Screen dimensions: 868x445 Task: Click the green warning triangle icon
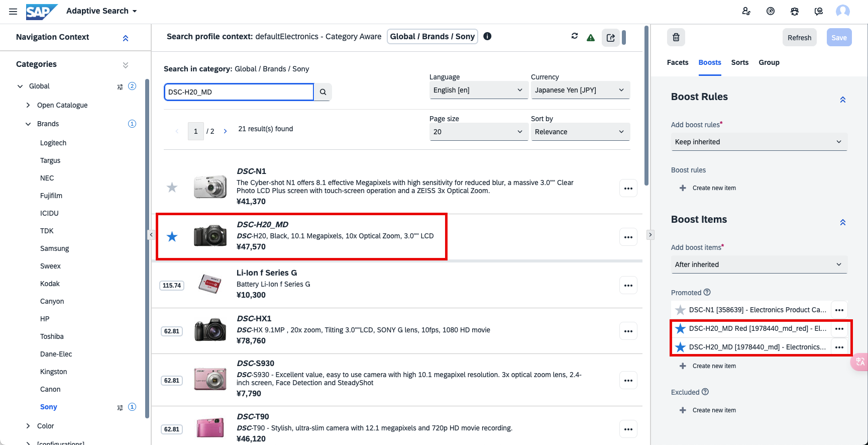click(591, 37)
